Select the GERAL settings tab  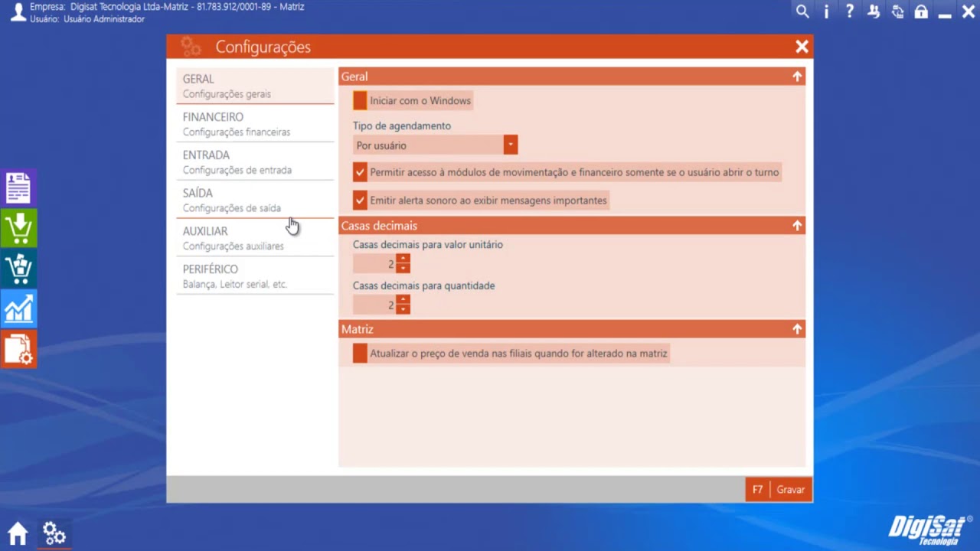point(255,86)
